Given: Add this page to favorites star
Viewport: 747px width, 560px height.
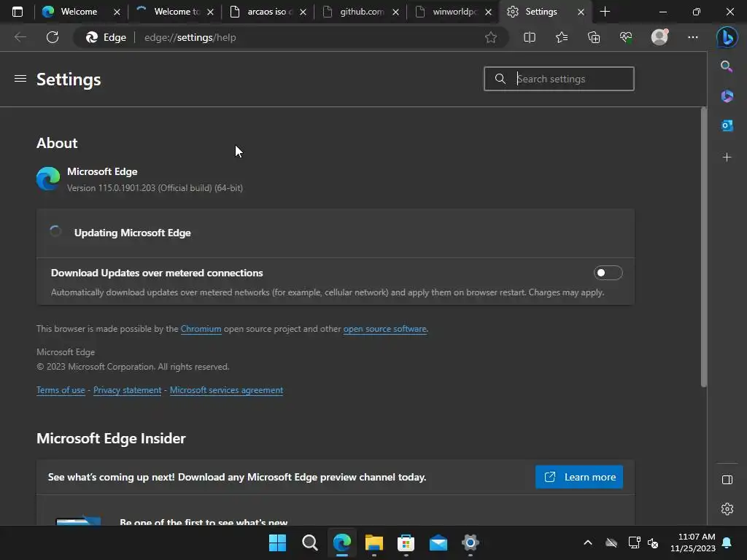Looking at the screenshot, I should point(491,37).
